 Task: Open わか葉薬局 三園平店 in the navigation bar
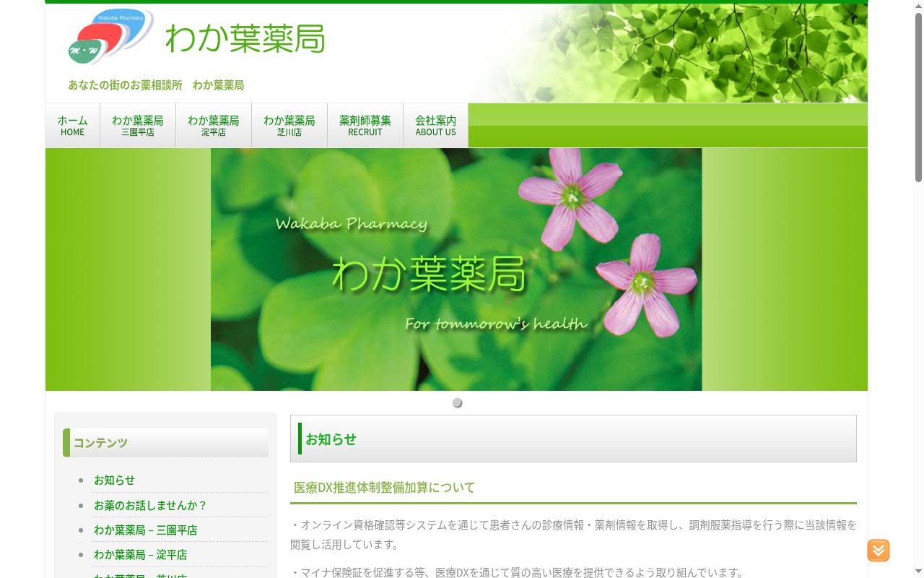(x=138, y=126)
